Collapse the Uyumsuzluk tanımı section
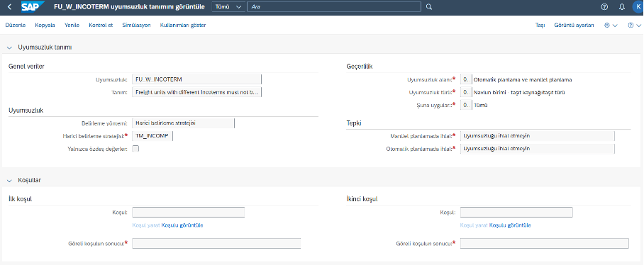644x265 pixels. tap(10, 47)
